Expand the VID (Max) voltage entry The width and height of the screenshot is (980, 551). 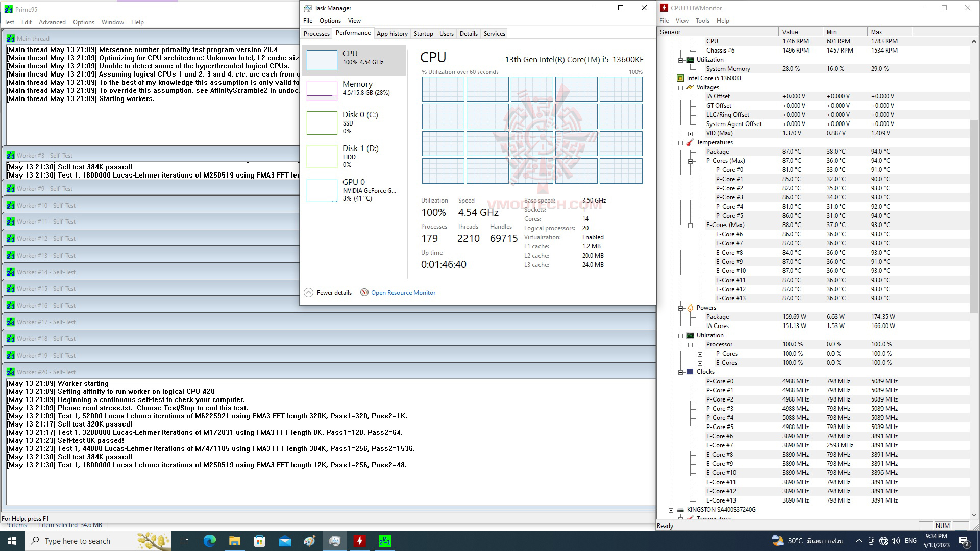690,133
